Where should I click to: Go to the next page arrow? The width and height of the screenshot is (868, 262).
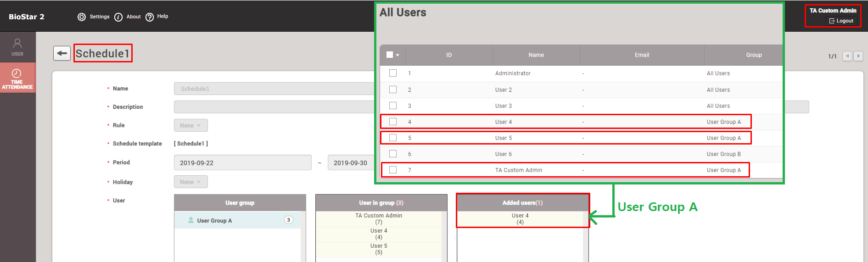[858, 56]
